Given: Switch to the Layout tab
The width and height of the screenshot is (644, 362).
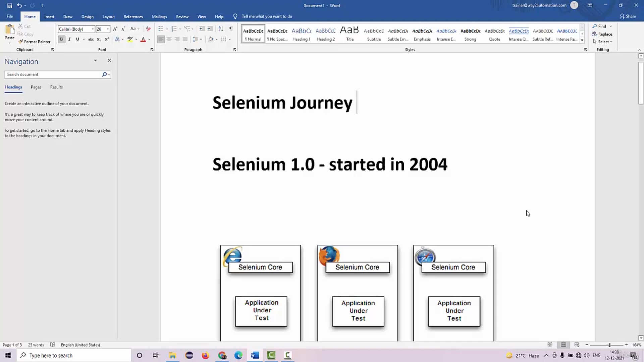Looking at the screenshot, I should 108,16.
